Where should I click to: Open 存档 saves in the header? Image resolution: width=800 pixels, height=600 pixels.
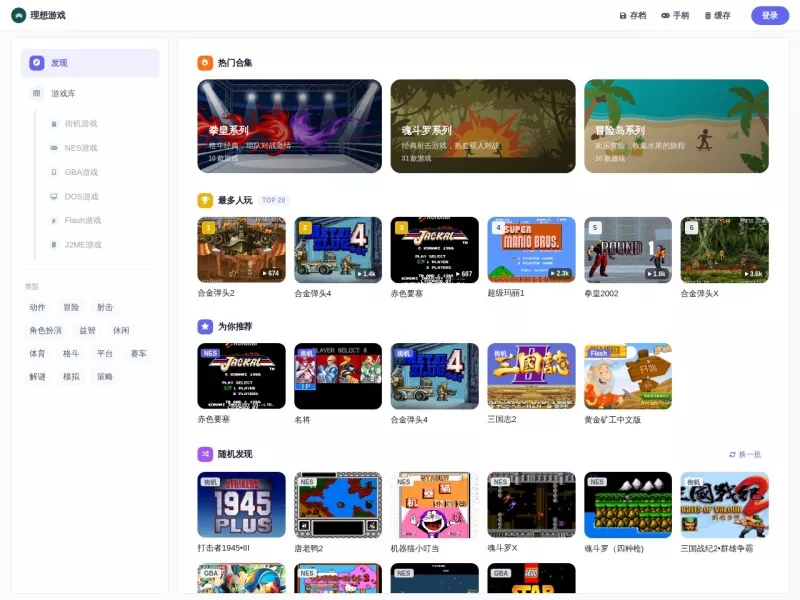pos(633,16)
